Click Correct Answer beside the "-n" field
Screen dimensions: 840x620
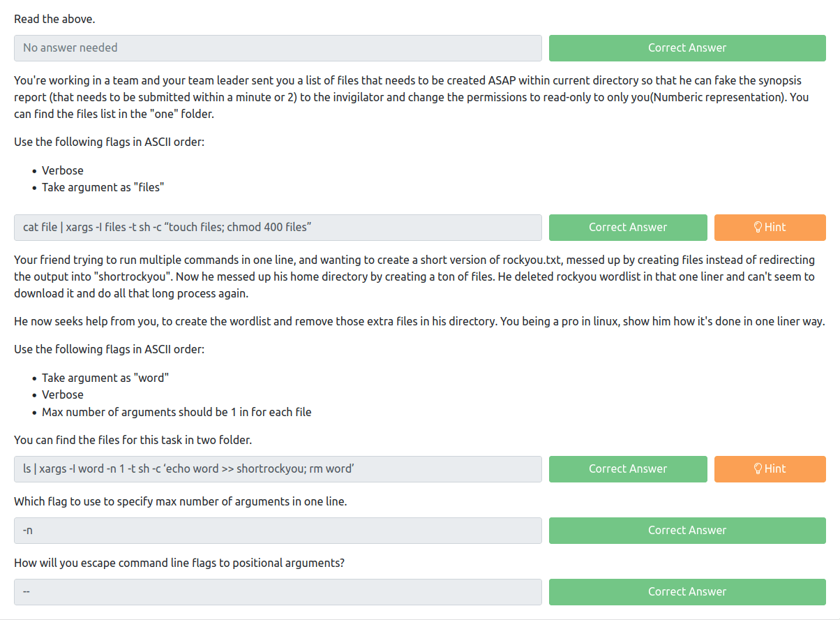[687, 531]
